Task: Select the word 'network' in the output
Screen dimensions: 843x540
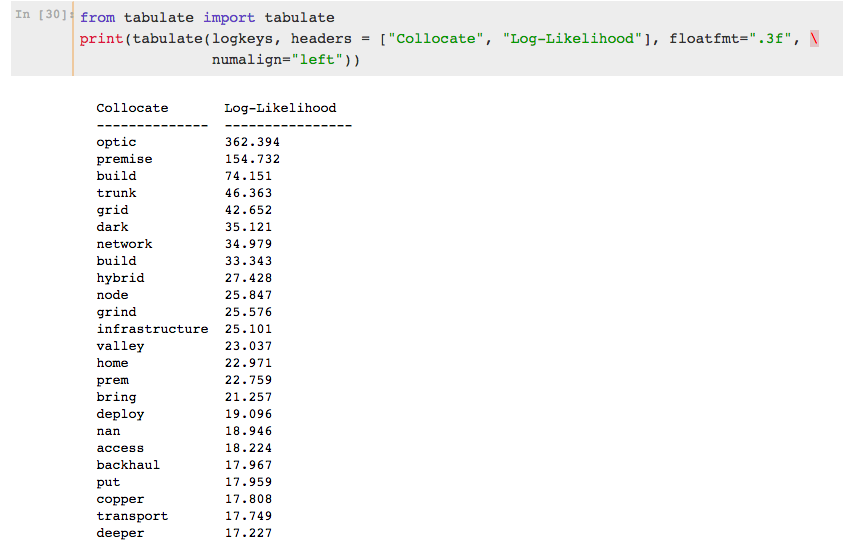Action: coord(124,244)
